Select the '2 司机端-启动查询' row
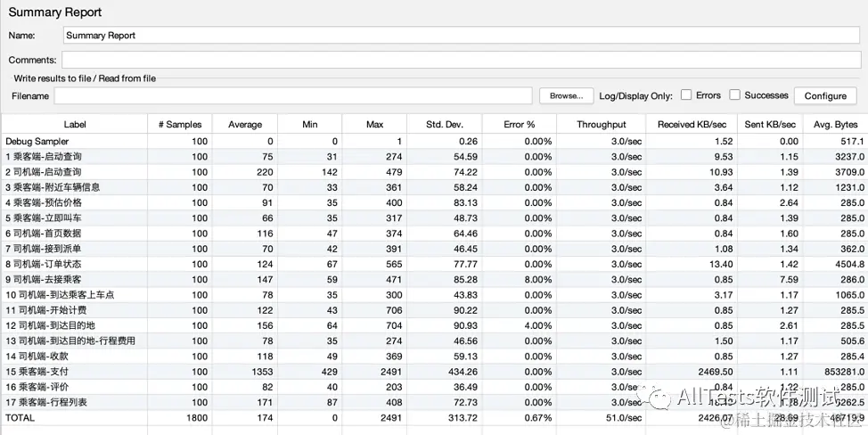 pyautogui.click(x=434, y=172)
